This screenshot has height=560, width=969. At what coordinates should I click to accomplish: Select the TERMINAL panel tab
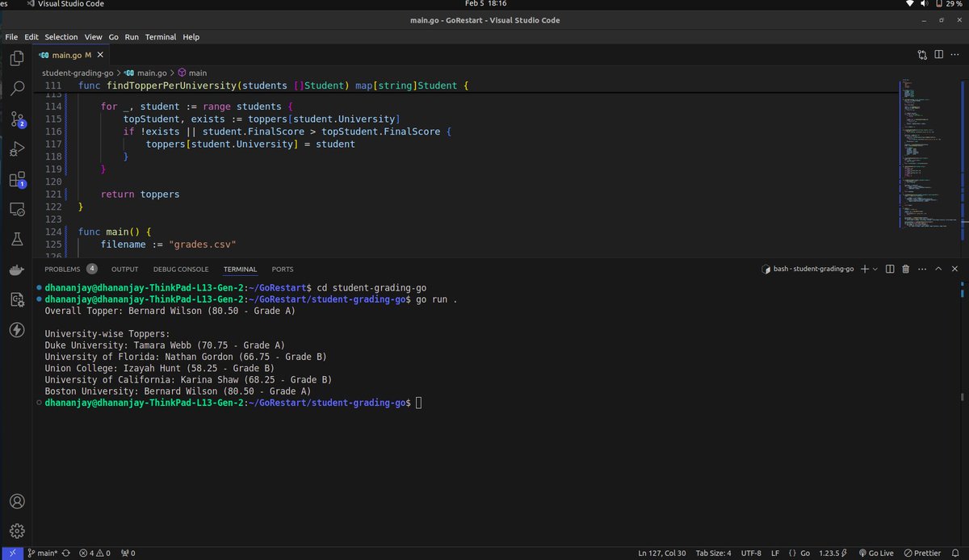point(240,269)
